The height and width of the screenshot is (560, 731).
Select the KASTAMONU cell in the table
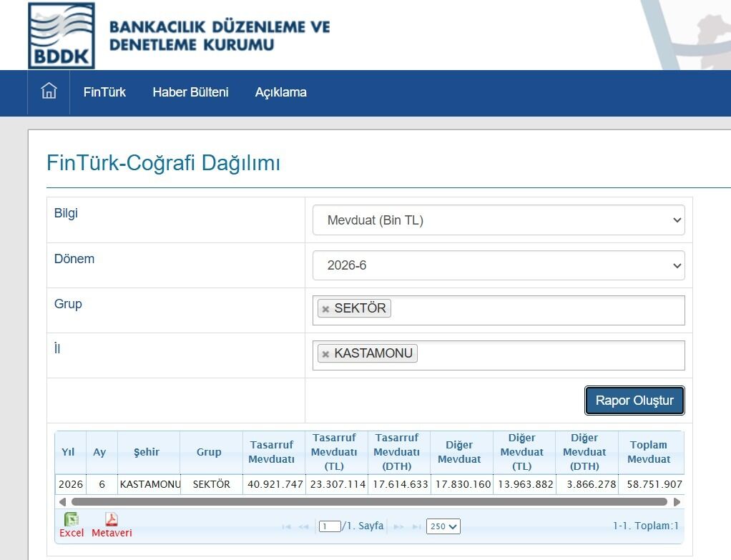149,484
